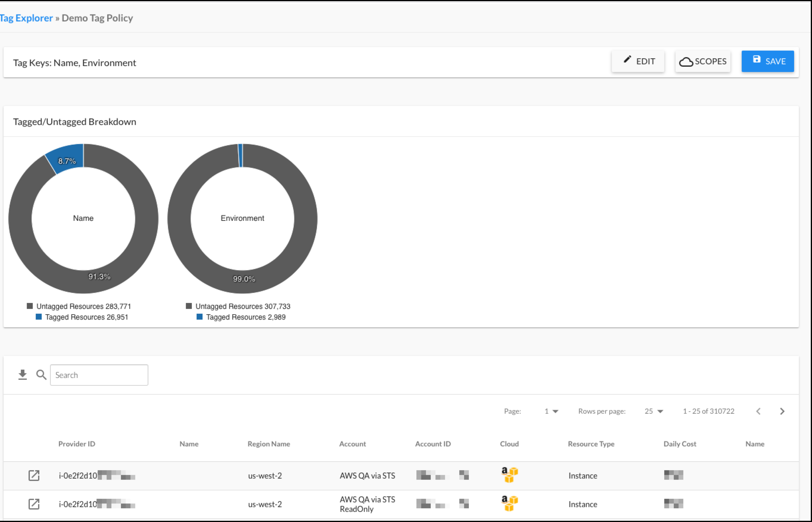The height and width of the screenshot is (522, 812).
Task: Go to previous page with arrow
Action: point(758,411)
